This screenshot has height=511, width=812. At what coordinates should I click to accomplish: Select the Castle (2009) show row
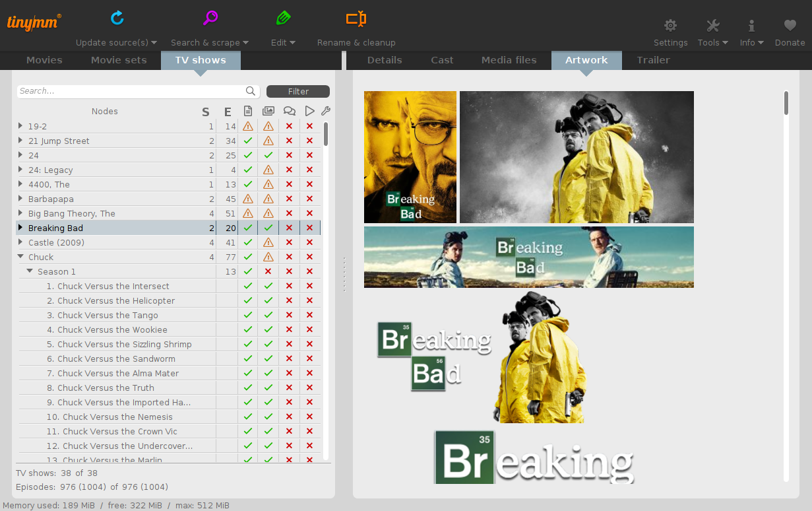[168, 242]
